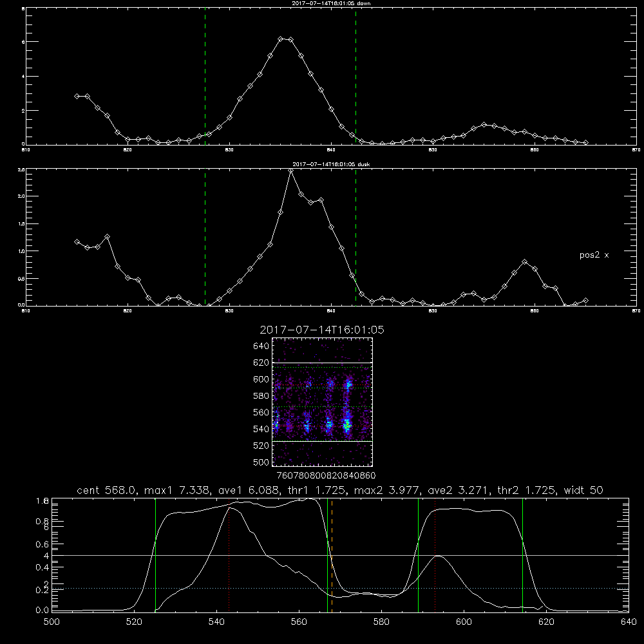Click the '640' y-axis label beside spectral image
The image size is (644, 644).
(x=261, y=346)
